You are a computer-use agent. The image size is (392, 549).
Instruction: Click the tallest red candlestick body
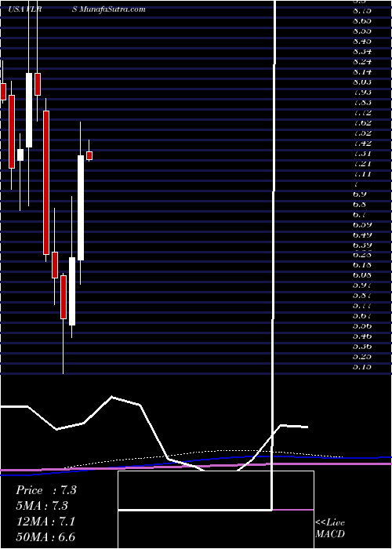pyautogui.click(x=46, y=183)
